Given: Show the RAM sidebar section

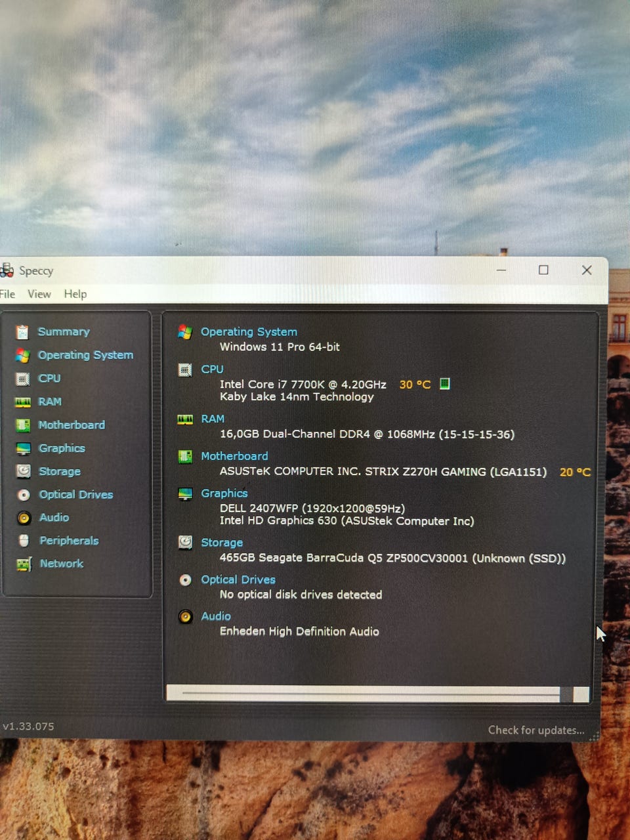Looking at the screenshot, I should [50, 402].
